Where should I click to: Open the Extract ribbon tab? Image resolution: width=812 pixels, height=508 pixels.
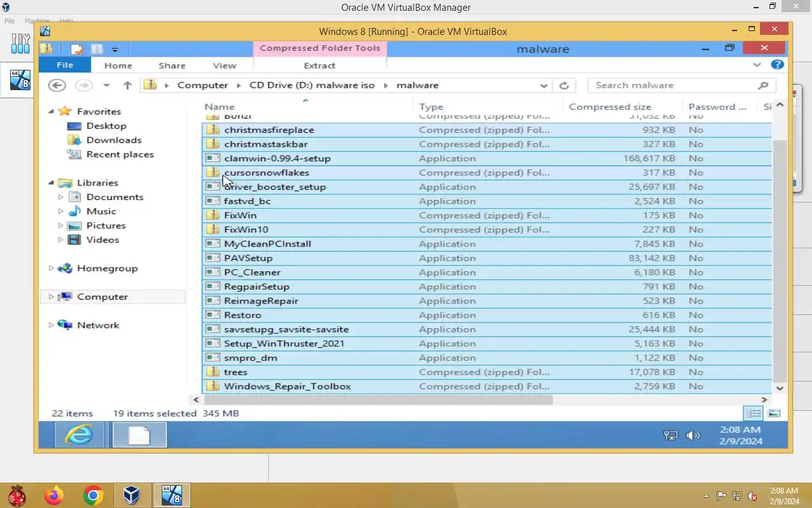coord(320,65)
